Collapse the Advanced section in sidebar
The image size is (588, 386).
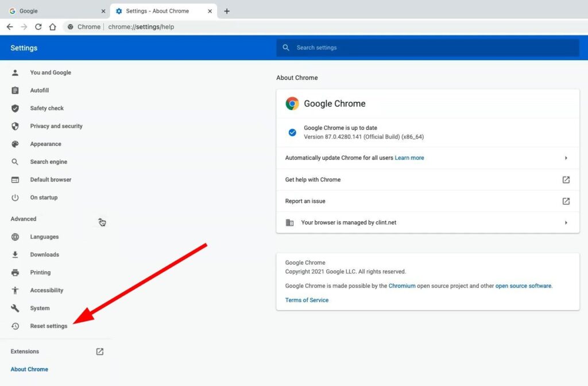point(100,219)
